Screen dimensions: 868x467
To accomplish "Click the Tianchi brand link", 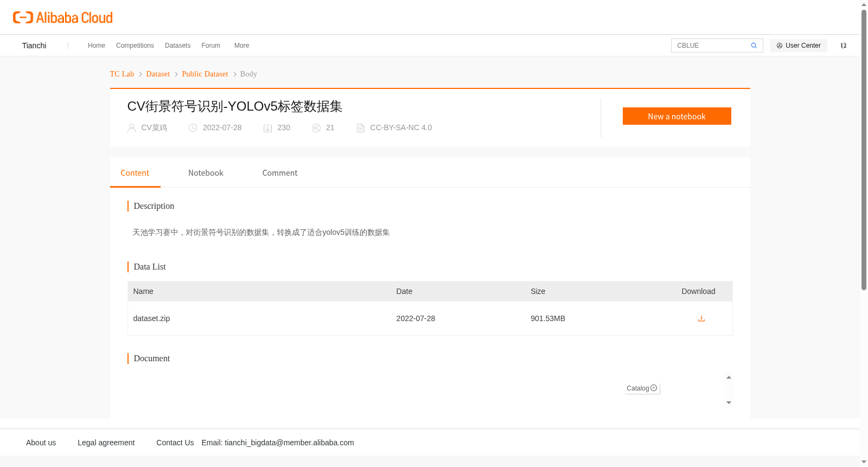I will pyautogui.click(x=34, y=46).
